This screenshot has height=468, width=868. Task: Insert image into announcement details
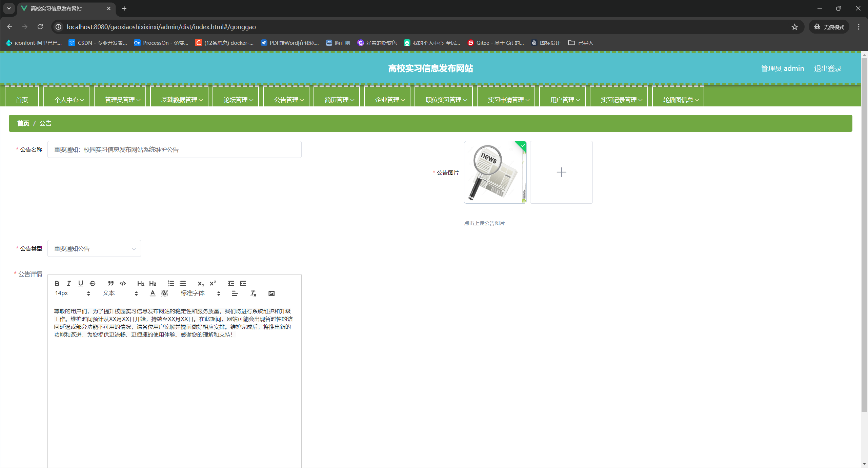pyautogui.click(x=271, y=293)
